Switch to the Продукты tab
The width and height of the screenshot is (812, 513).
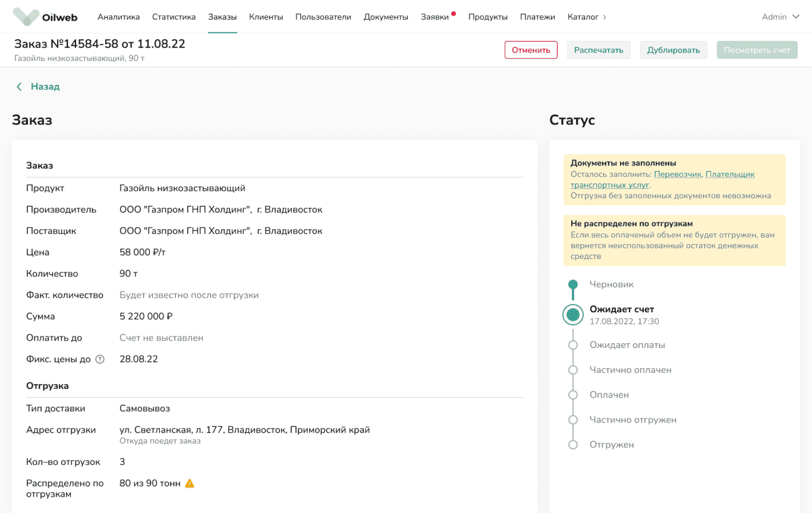point(488,17)
